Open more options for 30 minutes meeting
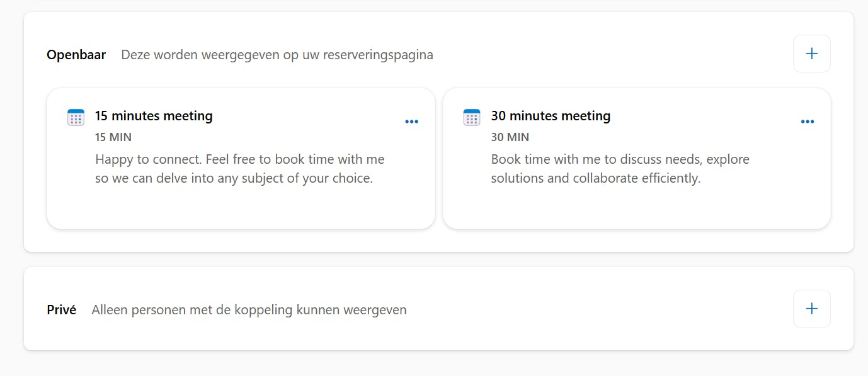Viewport: 868px width, 376px height. (x=807, y=122)
